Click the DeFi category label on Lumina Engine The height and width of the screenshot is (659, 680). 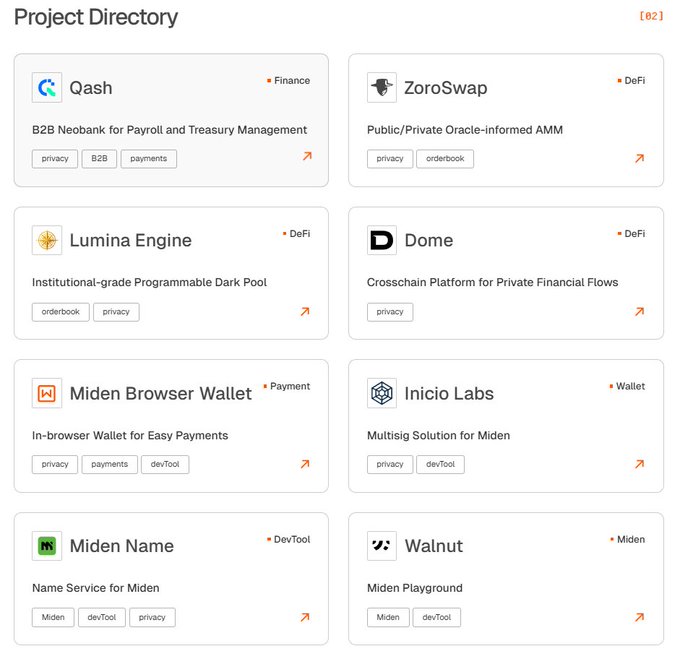point(300,234)
